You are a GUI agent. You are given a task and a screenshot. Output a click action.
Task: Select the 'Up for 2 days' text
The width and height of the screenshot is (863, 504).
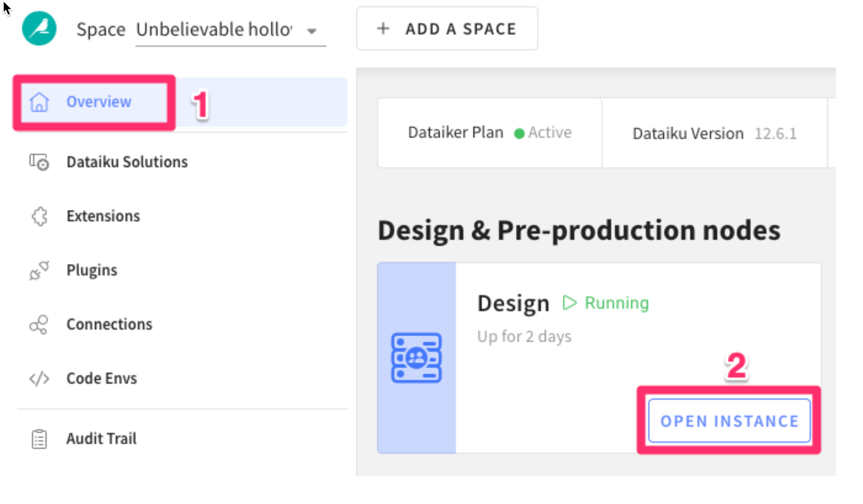click(524, 337)
